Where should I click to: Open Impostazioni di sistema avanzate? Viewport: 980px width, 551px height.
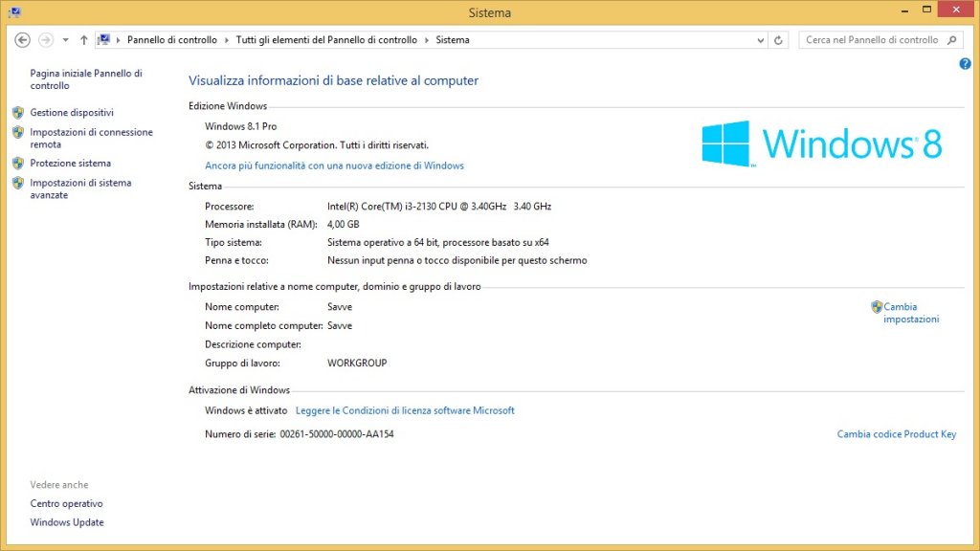(80, 188)
